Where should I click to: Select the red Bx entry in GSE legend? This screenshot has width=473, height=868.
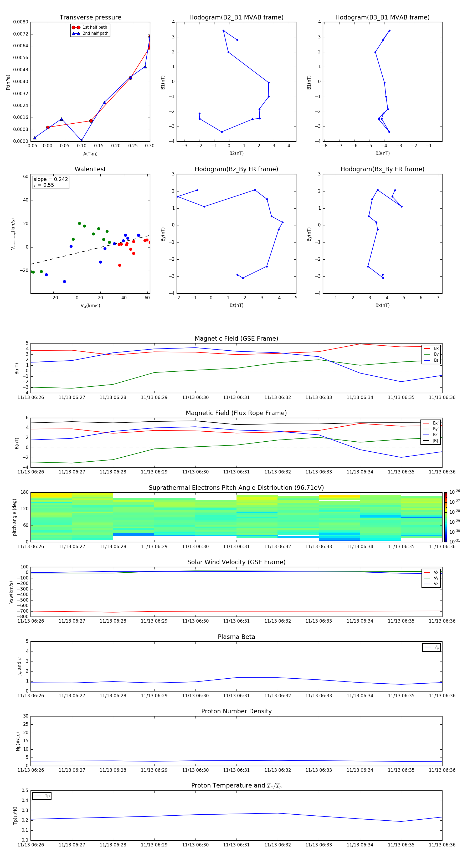[431, 349]
